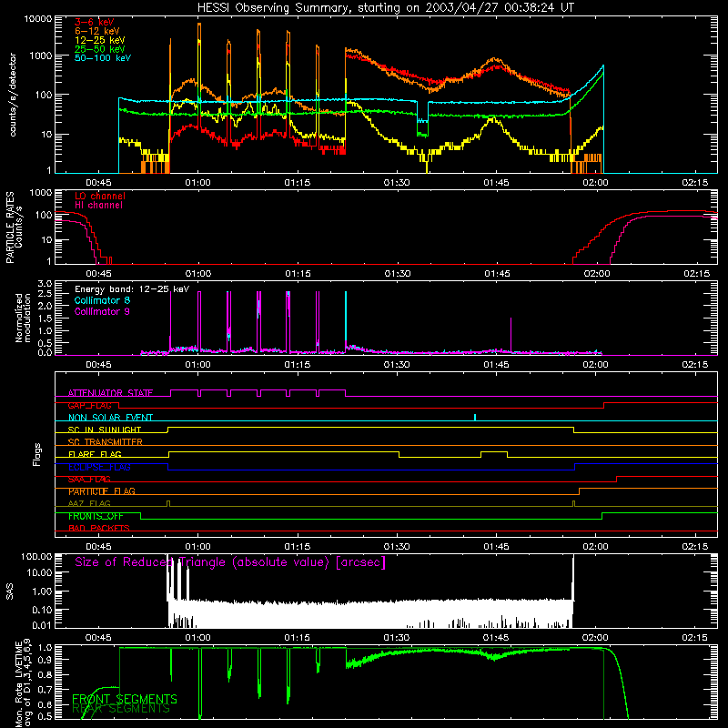Click the SAA_FLAG label
The height and width of the screenshot is (728, 728).
coord(89,480)
